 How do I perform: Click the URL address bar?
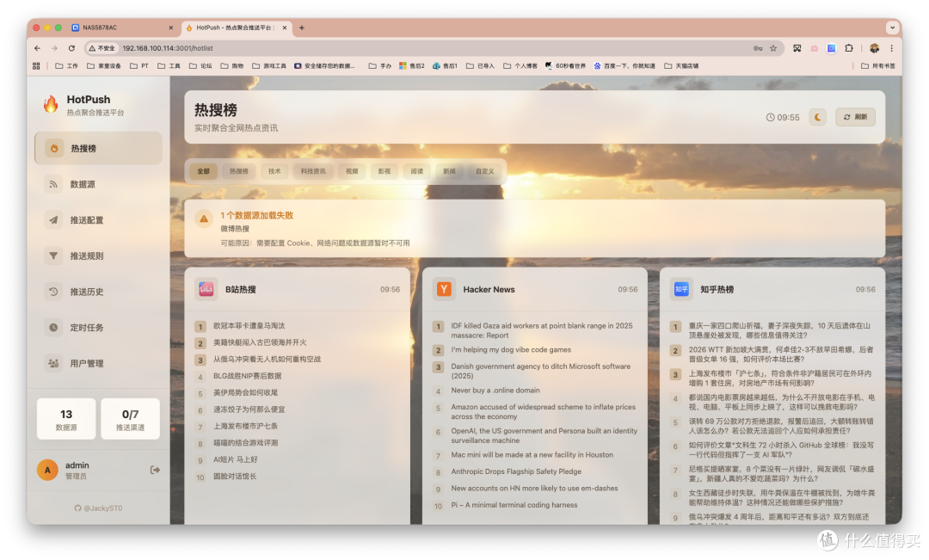point(433,48)
